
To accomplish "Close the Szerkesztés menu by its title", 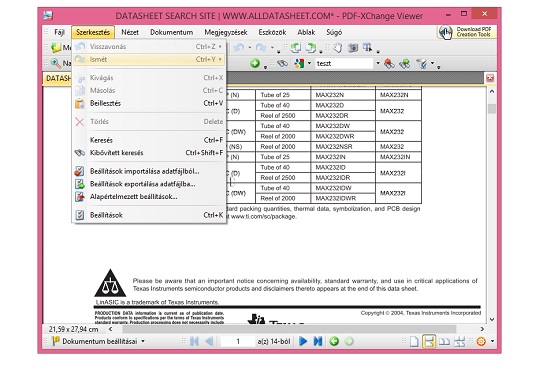I will coord(93,32).
